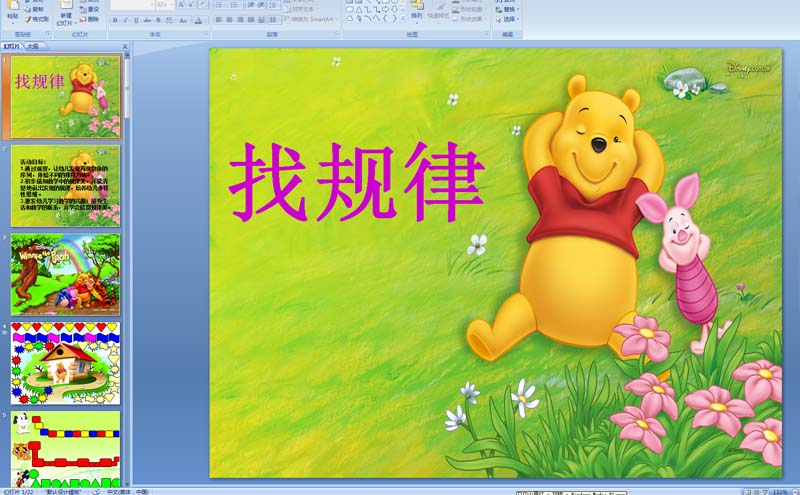
Task: Open the Clipboard group dialog launcher
Action: (48, 34)
